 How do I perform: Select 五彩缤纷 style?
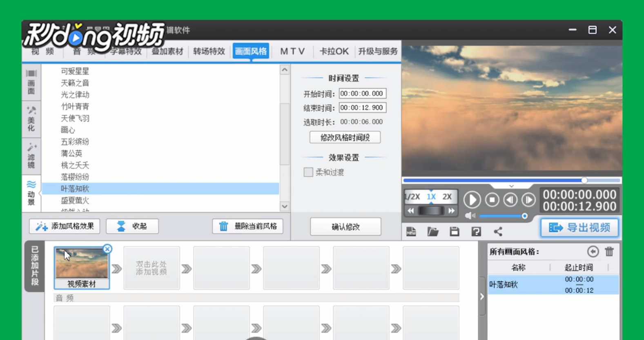pos(75,142)
